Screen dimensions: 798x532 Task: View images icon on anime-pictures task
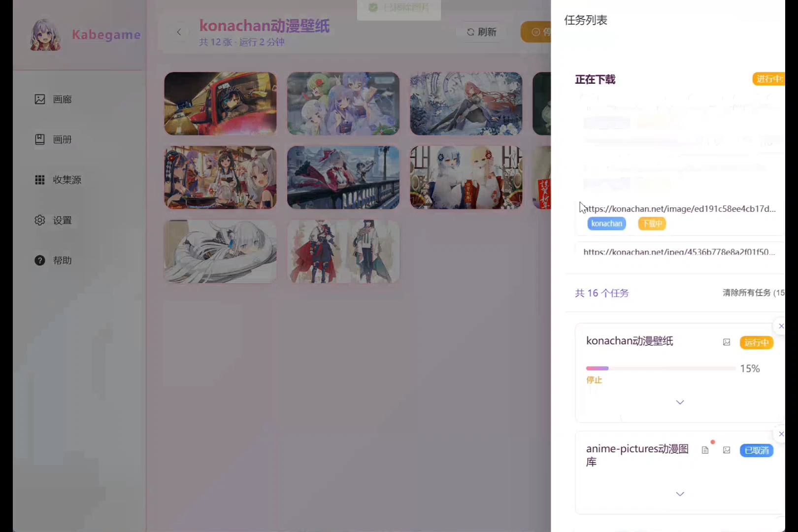click(727, 450)
